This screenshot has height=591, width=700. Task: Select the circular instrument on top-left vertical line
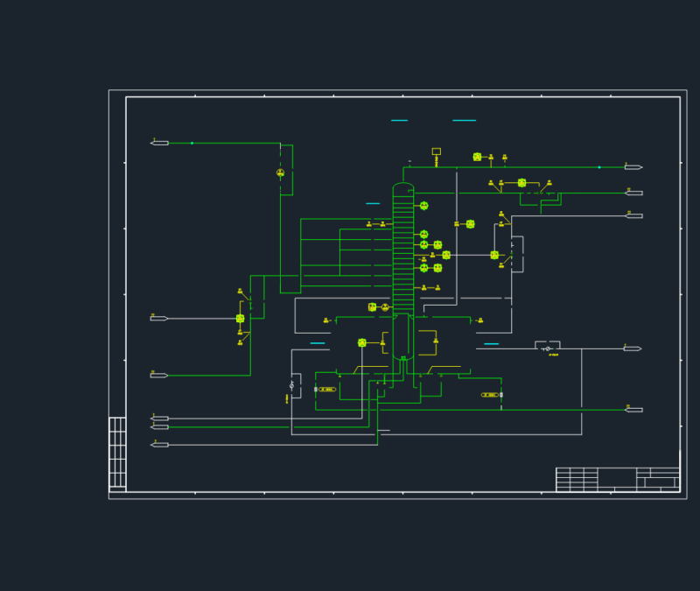[280, 172]
